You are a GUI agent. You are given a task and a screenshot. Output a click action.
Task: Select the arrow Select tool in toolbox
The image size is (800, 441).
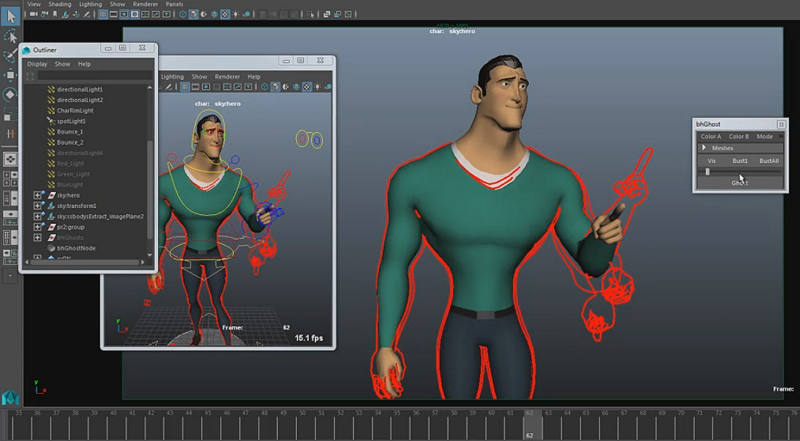(9, 17)
